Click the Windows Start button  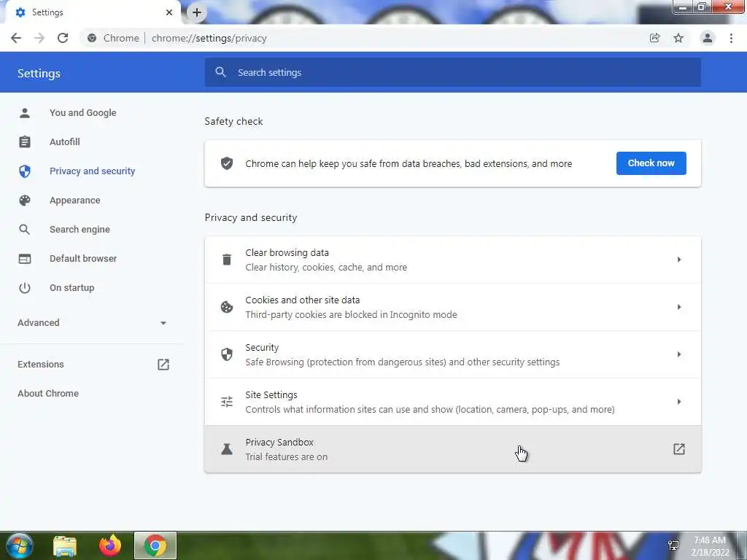pos(20,545)
